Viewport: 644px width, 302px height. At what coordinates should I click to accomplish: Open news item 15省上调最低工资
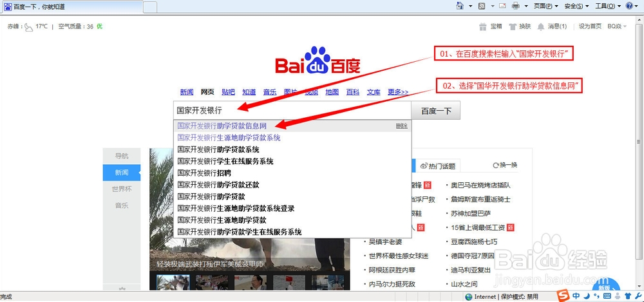pos(478,227)
